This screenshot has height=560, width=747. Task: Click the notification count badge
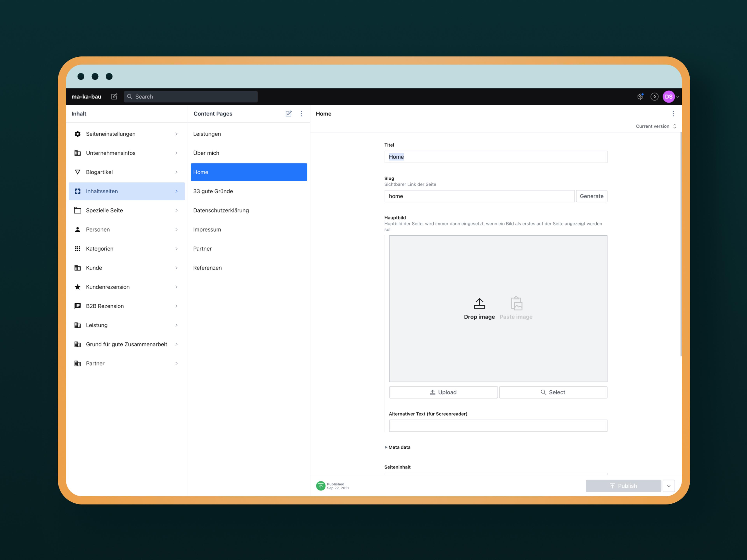tap(654, 96)
